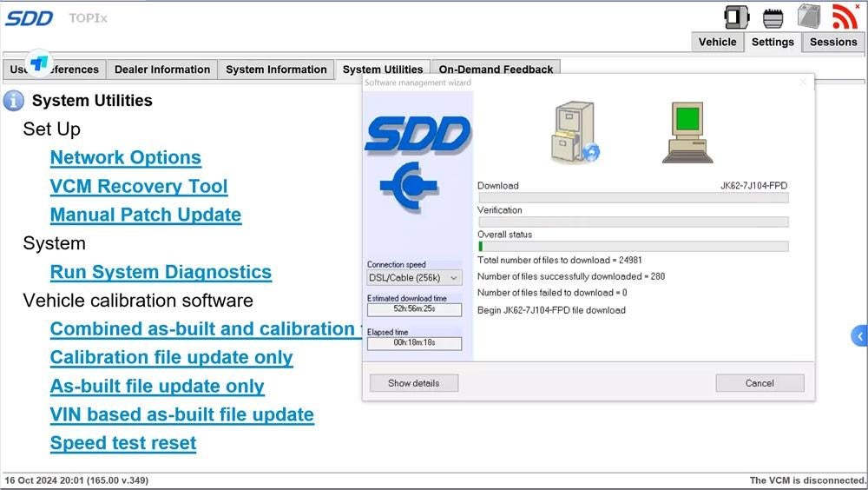This screenshot has width=868, height=490.
Task: Click the Download progress bar
Action: [x=634, y=198]
